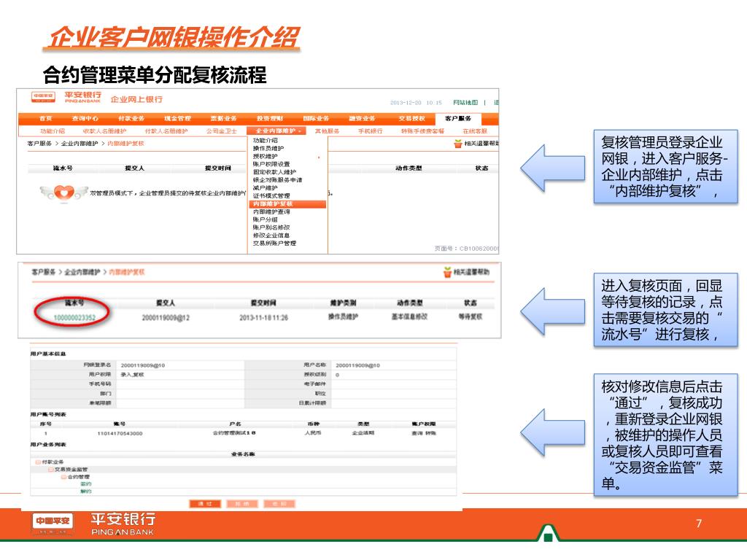The image size is (747, 560).
Task: Click the 等待复核 status cell
Action: [471, 316]
